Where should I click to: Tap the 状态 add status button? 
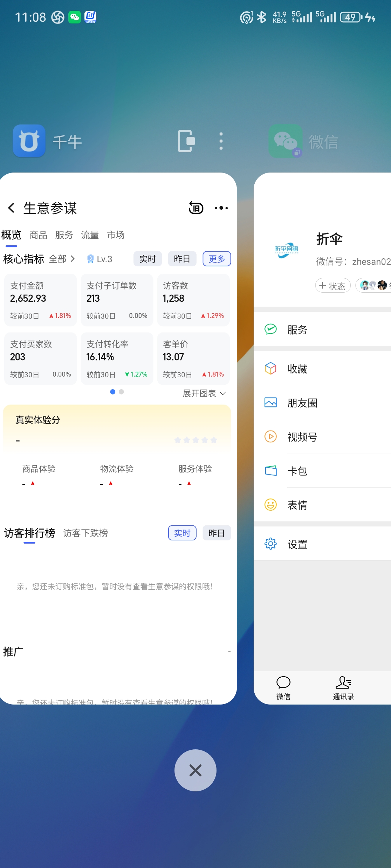(x=332, y=286)
